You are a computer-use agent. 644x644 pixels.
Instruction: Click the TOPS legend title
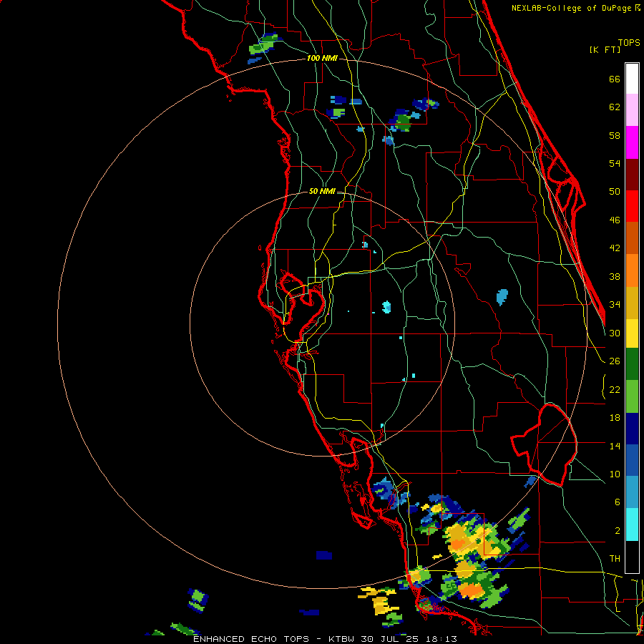click(x=629, y=42)
